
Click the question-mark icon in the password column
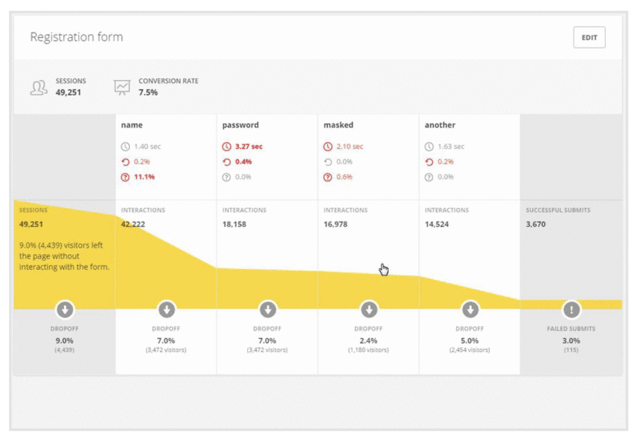pyautogui.click(x=227, y=177)
